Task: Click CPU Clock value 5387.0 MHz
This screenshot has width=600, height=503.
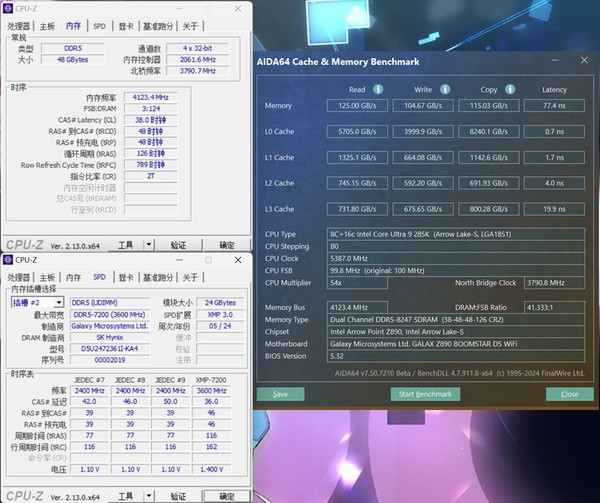Action: coord(456,259)
